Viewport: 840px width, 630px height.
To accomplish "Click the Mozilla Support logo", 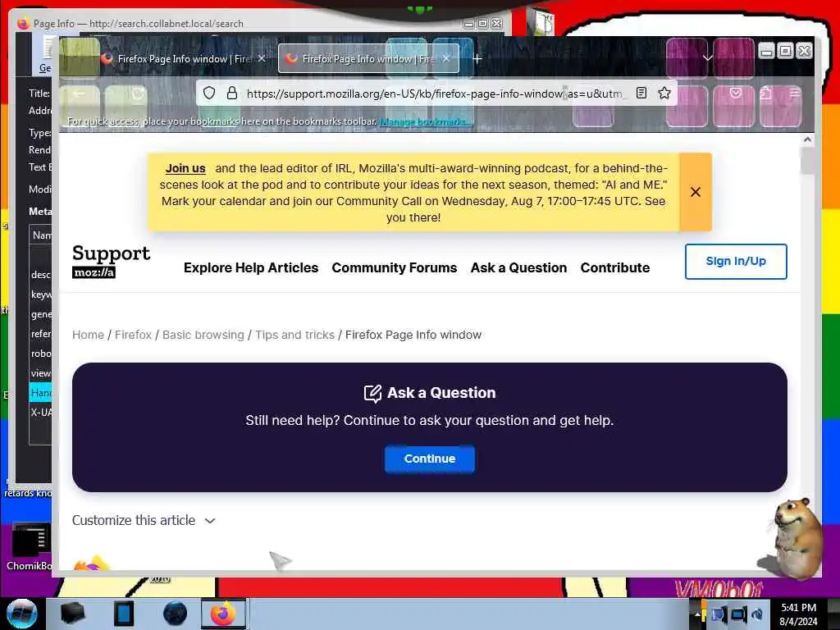I will pos(111,261).
